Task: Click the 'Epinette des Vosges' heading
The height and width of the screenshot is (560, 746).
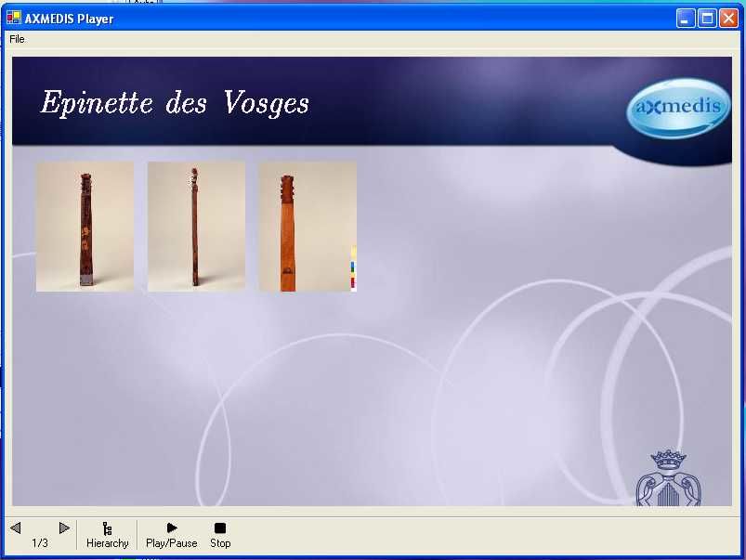Action: click(175, 103)
